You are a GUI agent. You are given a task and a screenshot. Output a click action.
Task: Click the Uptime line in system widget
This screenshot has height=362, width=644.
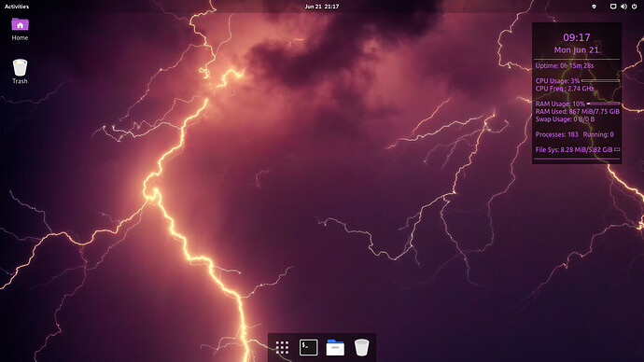(565, 65)
